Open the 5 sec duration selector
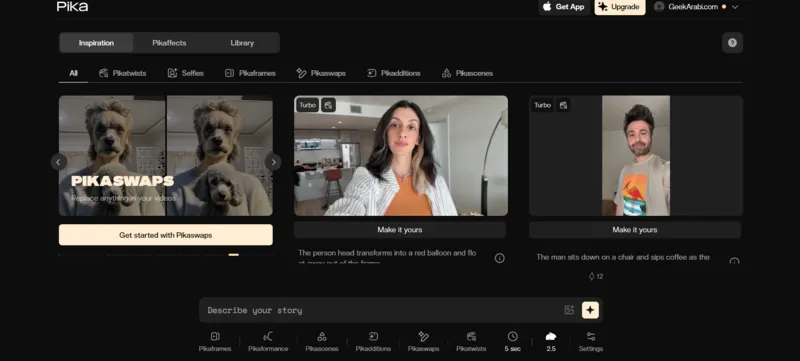This screenshot has width=800, height=361. 513,342
